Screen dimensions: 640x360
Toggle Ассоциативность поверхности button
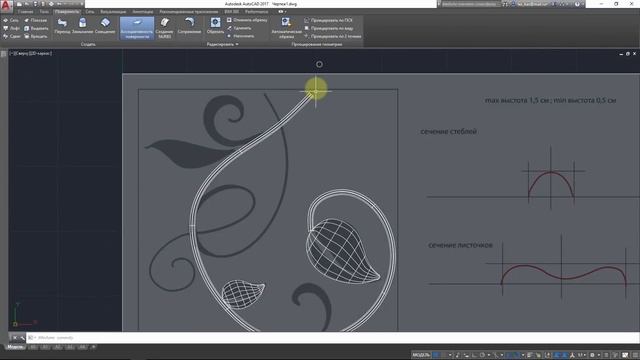point(137,28)
